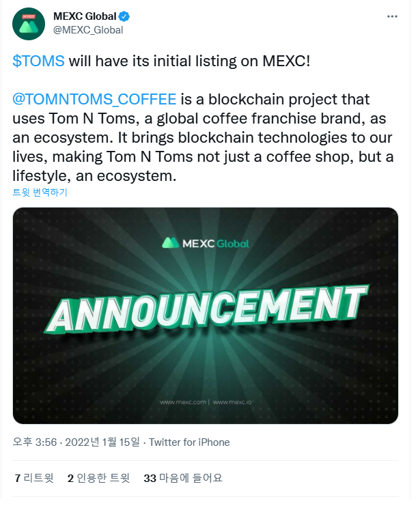Click the www.mexc.io text in image
Image resolution: width=420 pixels, height=510 pixels.
pyautogui.click(x=232, y=402)
